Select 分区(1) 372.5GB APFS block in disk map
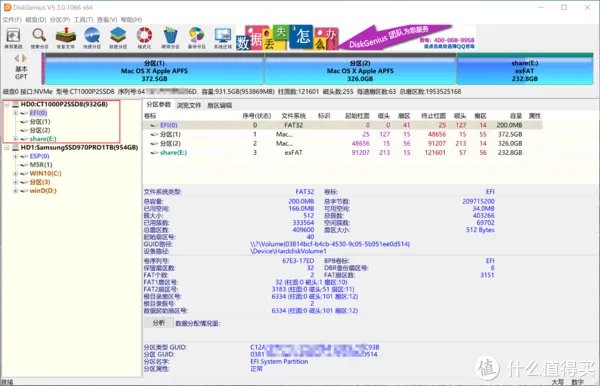This screenshot has width=600, height=386. click(x=154, y=70)
